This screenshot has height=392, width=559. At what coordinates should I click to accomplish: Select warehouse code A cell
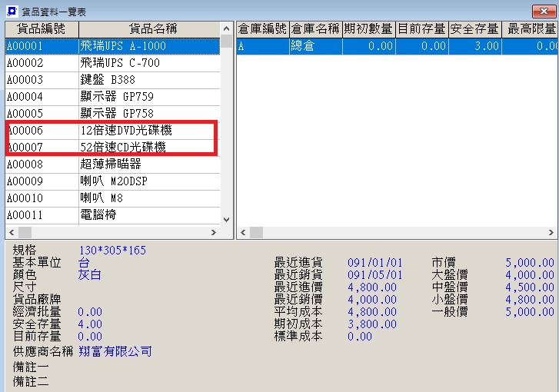coord(263,46)
